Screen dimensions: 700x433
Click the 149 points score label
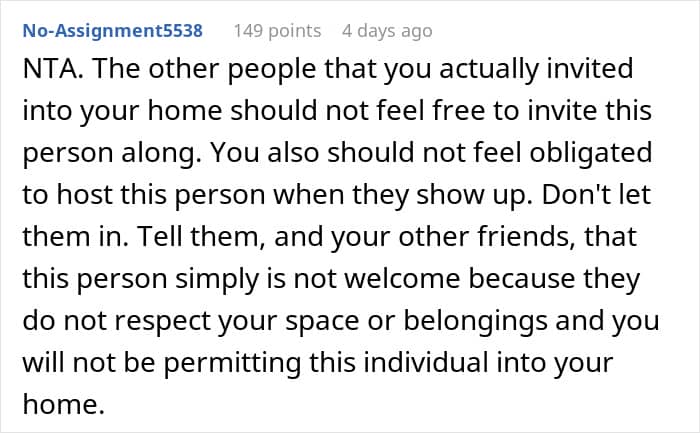point(277,31)
